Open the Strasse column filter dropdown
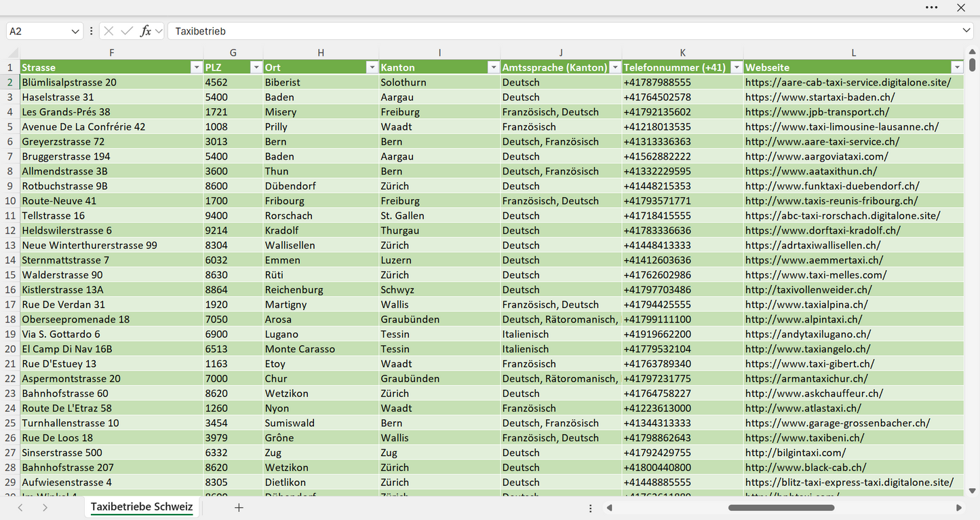This screenshot has height=520, width=980. click(196, 67)
